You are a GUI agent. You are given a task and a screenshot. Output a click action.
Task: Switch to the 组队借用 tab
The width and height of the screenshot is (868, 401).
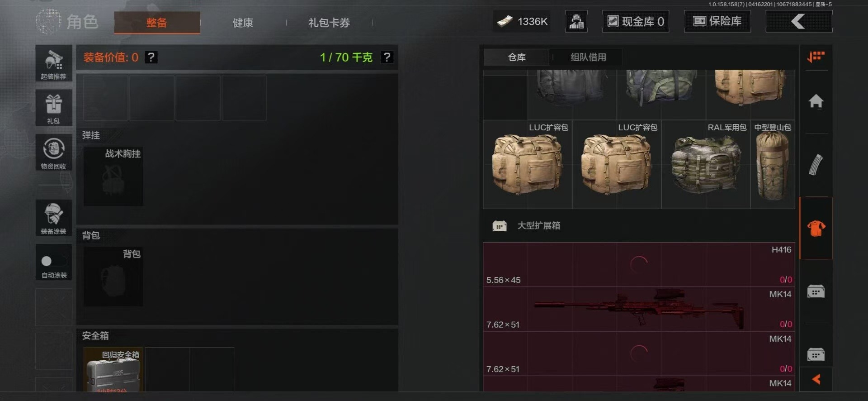[588, 57]
